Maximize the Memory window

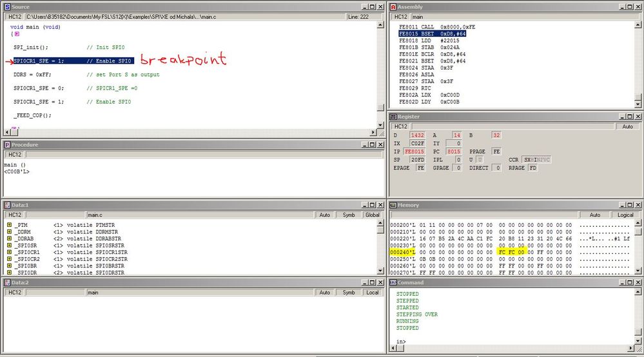(x=630, y=205)
